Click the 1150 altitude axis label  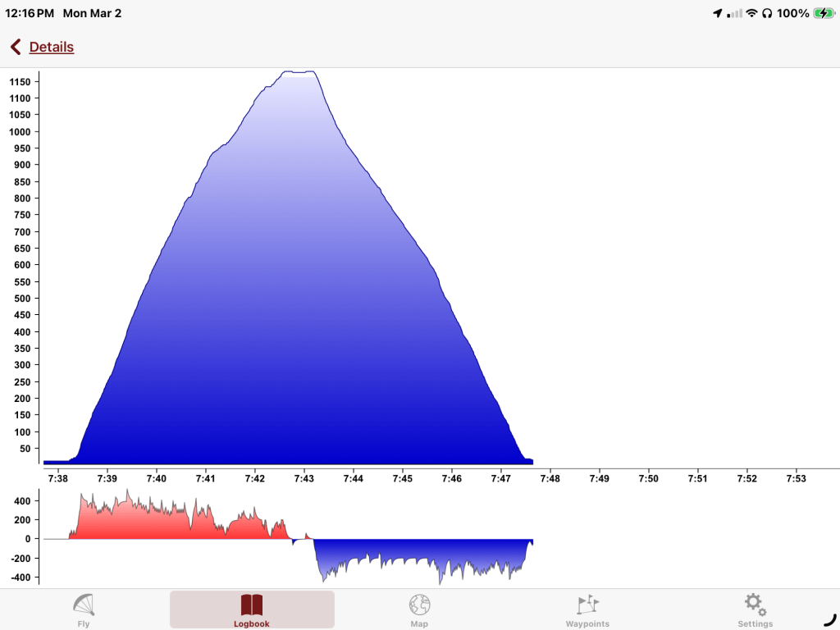pos(20,82)
